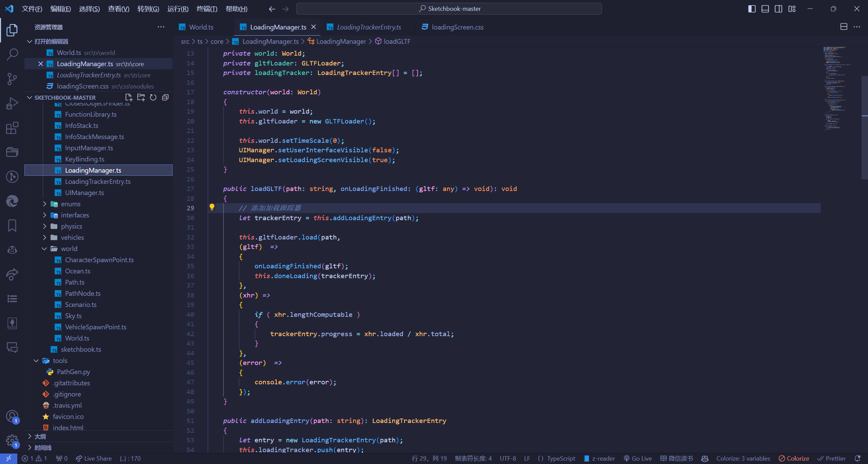Toggle the secondary side bar visibility

click(x=778, y=9)
